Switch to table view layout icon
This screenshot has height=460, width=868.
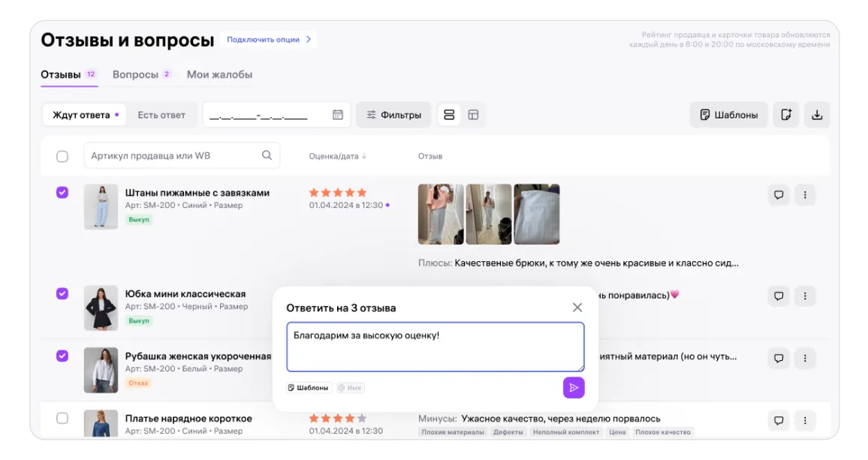[473, 115]
